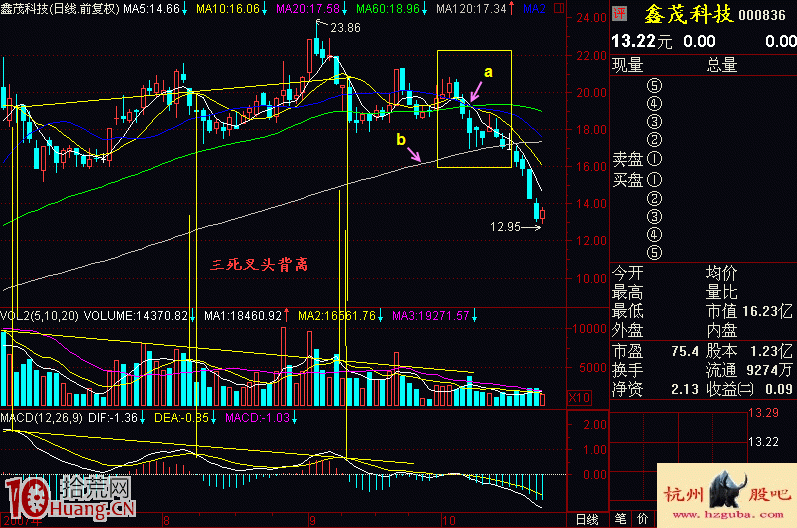Click the 市盈 75.4 P/E value
Screen dimensions: 797x528
coord(655,351)
